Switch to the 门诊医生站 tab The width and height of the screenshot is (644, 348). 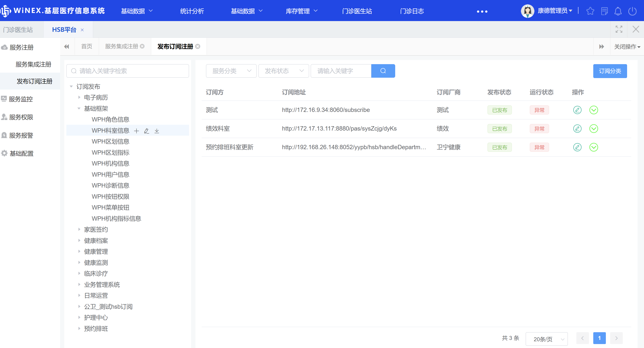[18, 30]
